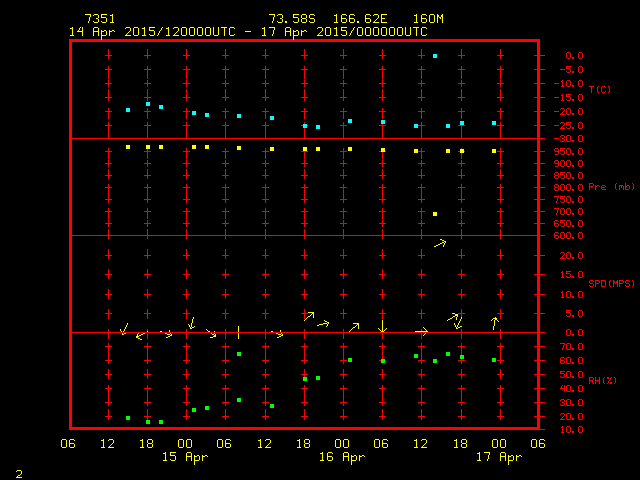Click the 15 Apr date label
The height and width of the screenshot is (480, 640).
click(x=185, y=457)
